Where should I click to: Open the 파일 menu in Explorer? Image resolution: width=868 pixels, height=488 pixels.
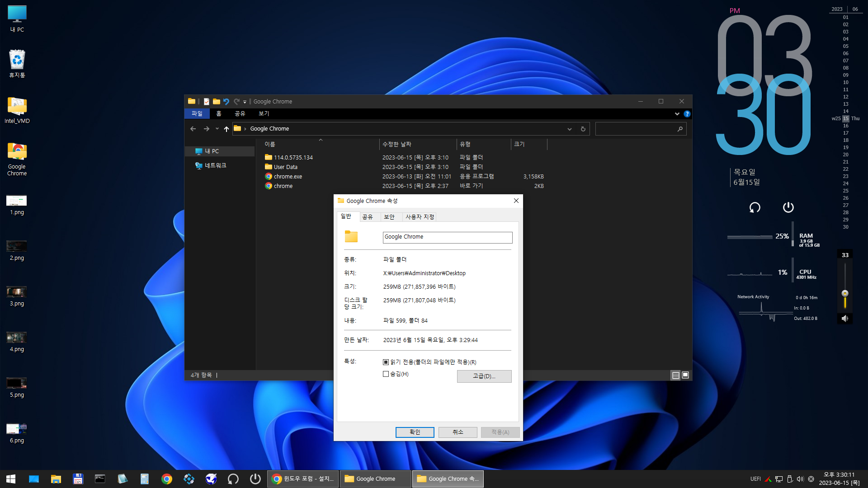(197, 114)
